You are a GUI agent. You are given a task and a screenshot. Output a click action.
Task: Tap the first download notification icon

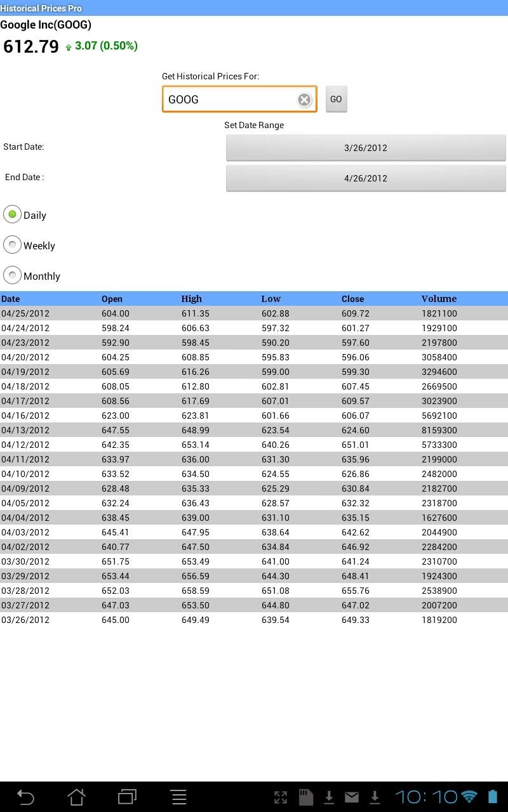coord(329,797)
